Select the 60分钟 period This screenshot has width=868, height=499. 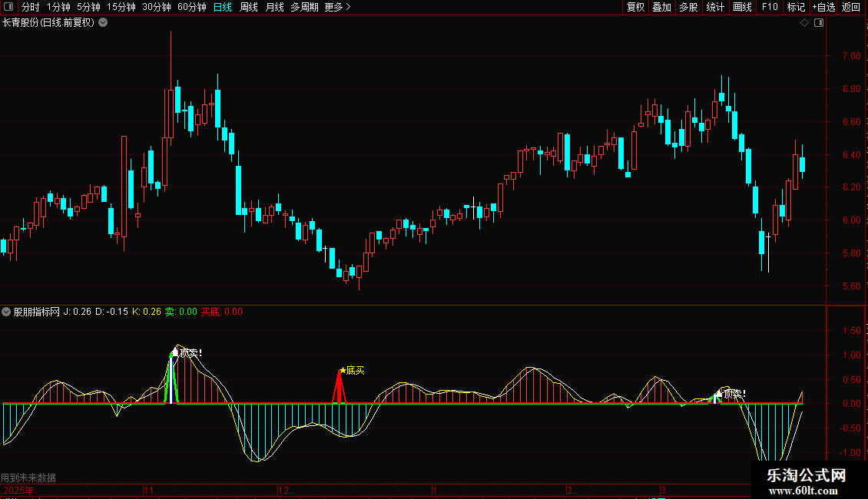tap(191, 7)
